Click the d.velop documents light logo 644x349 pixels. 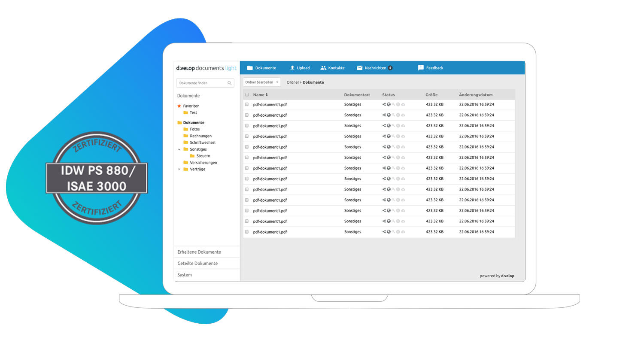coord(206,68)
